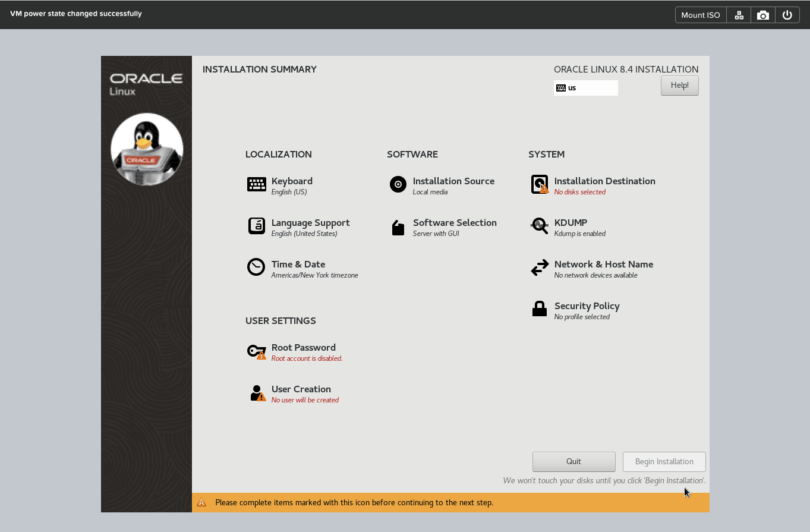The width and height of the screenshot is (810, 532).
Task: Click 'No profile selected' text
Action: pos(582,317)
